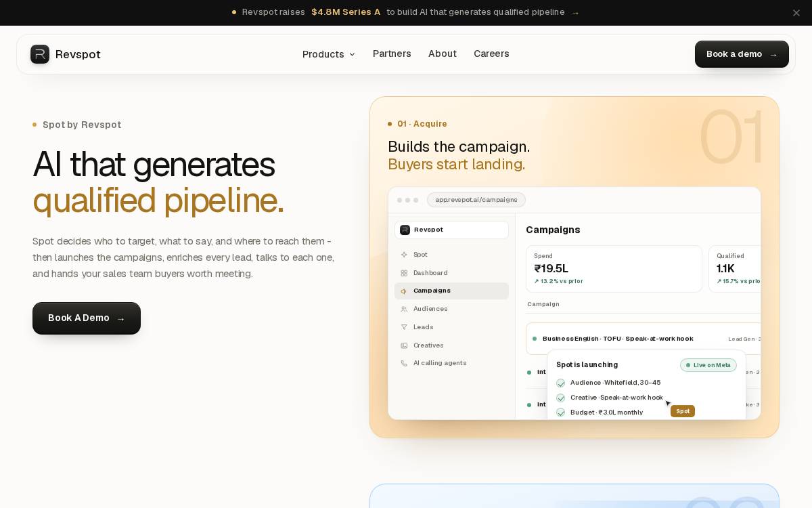Open the About page

443,54
